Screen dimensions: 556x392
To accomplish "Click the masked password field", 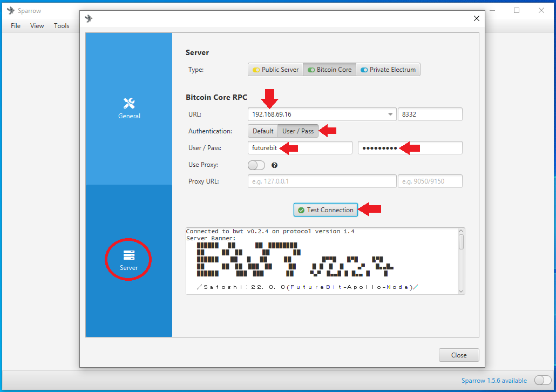I will 410,148.
